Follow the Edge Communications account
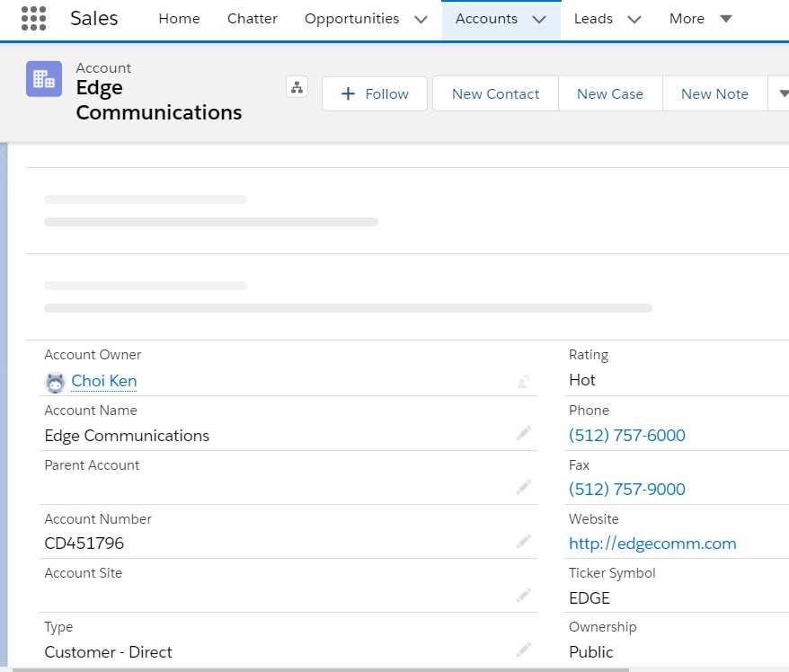 375,93
